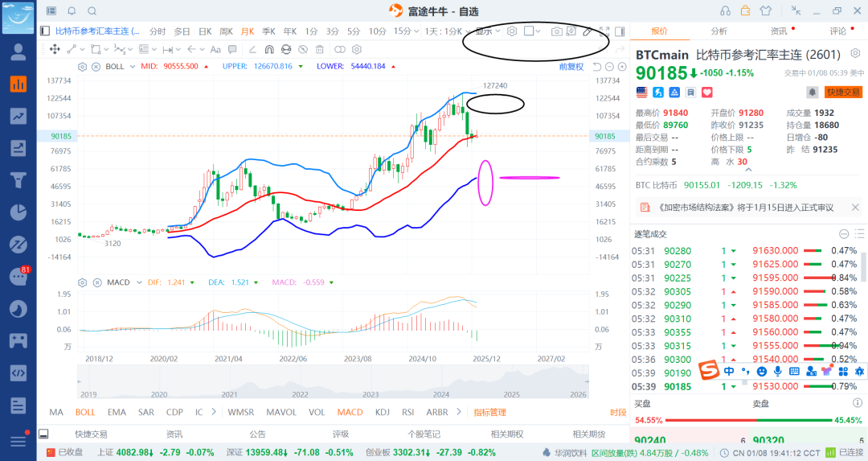Toggle the right side panel layout icon
The height and width of the screenshot is (461, 868).
[620, 31]
